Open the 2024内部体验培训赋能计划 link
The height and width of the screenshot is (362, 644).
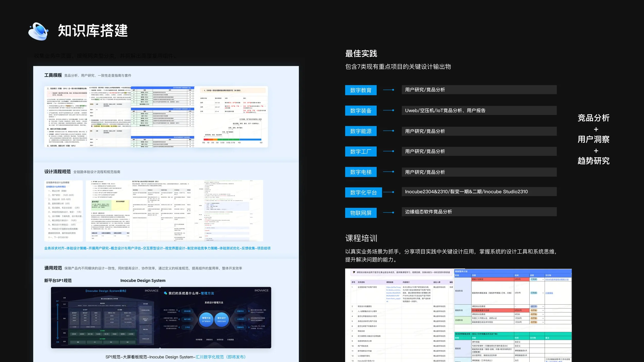coord(557,279)
